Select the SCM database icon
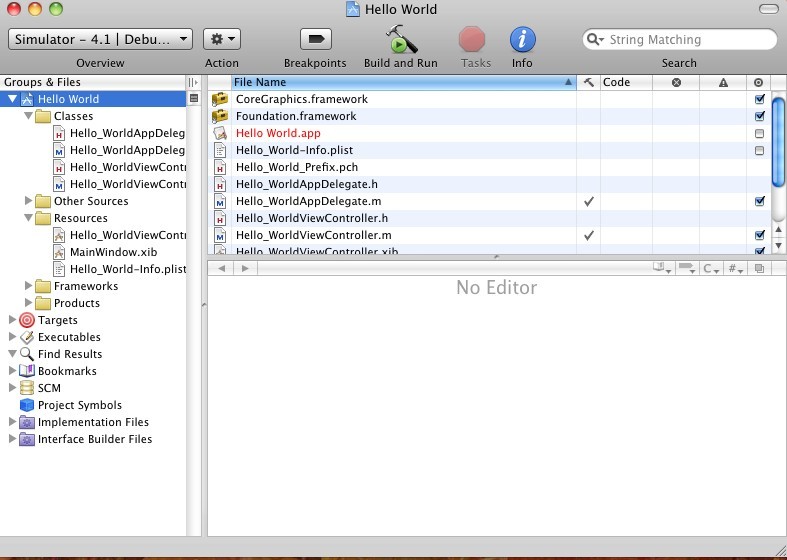787x560 pixels. [27, 388]
